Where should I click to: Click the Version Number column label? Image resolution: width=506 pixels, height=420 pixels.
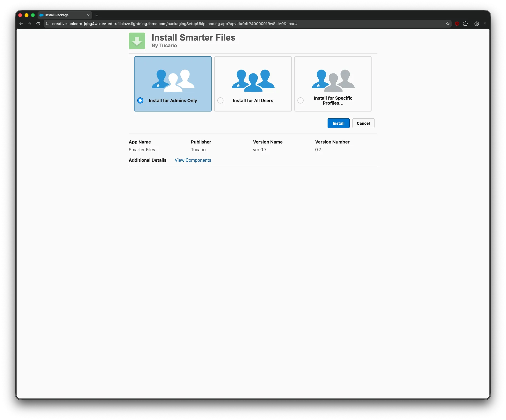[332, 142]
